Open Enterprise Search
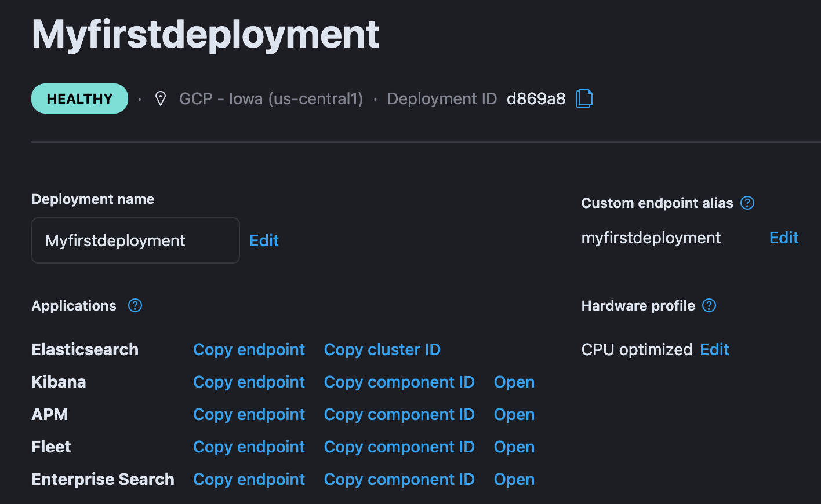This screenshot has width=821, height=504. pos(514,479)
